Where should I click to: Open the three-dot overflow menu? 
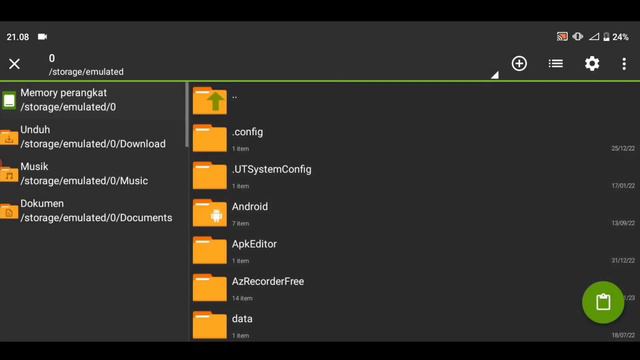tap(624, 64)
